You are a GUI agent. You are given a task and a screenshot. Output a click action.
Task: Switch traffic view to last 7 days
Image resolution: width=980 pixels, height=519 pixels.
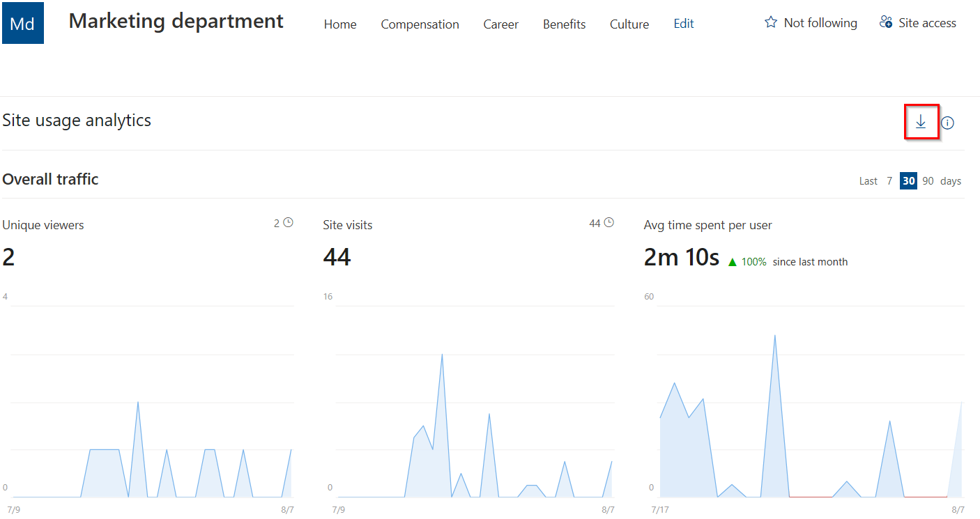(889, 180)
